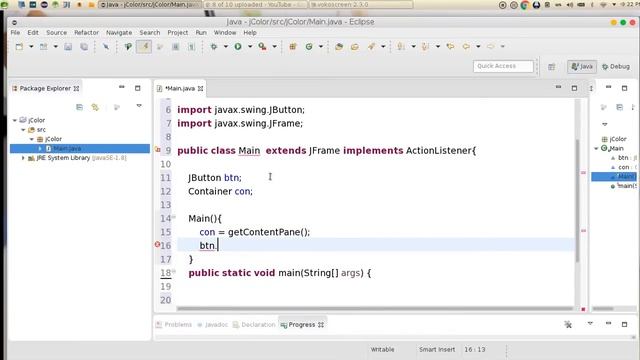Viewport: 640px width, 360px height.
Task: Switch to the Java perspective
Action: 582,67
